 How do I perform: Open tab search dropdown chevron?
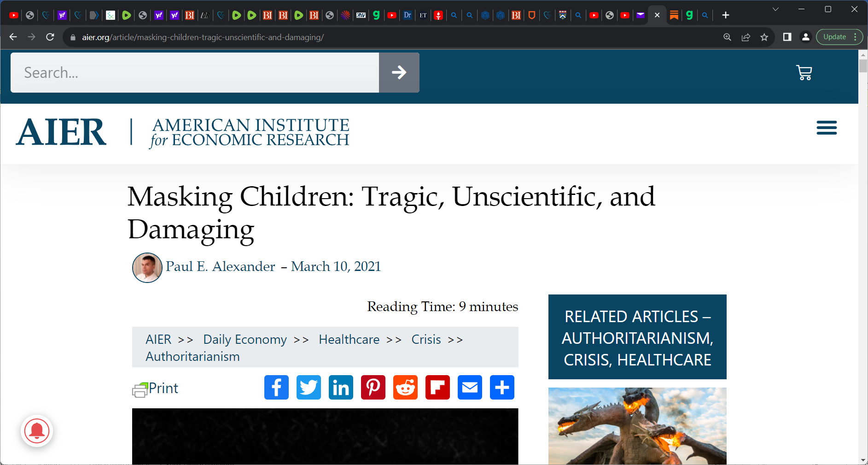click(x=775, y=9)
